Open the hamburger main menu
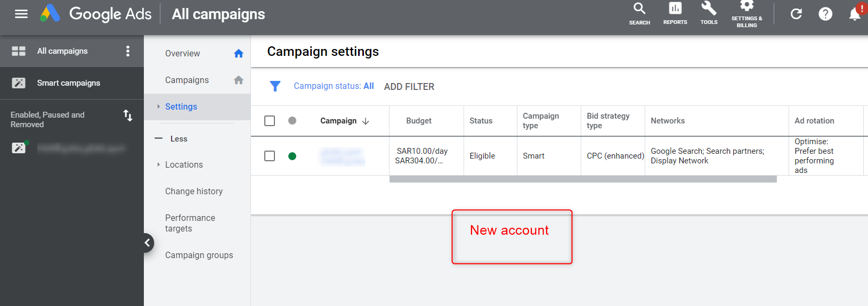 click(21, 14)
